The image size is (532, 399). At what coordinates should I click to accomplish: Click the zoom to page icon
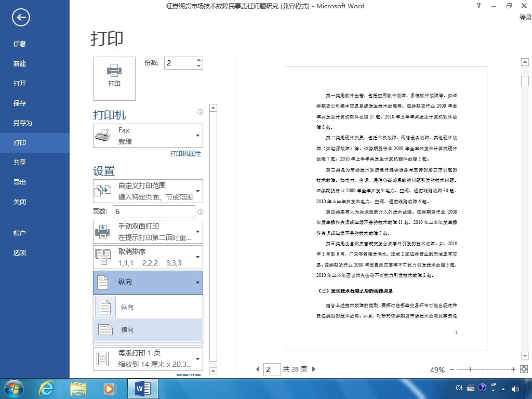pyautogui.click(x=524, y=369)
